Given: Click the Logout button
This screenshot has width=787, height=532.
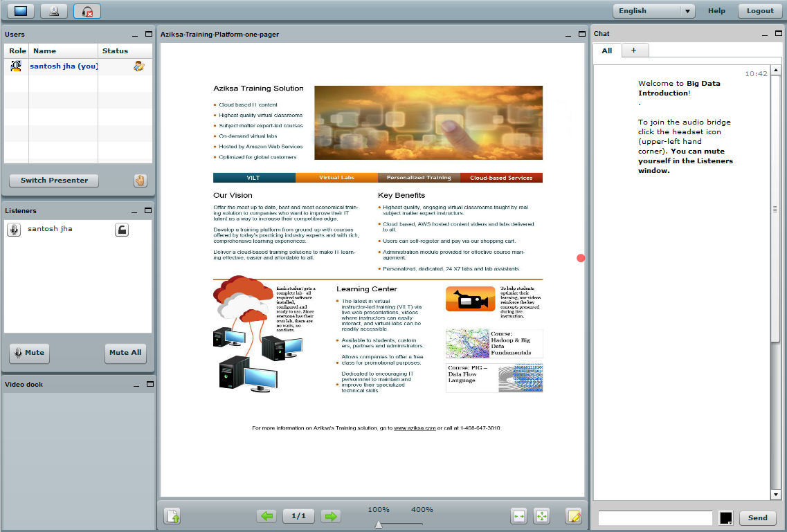Looking at the screenshot, I should tap(760, 11).
